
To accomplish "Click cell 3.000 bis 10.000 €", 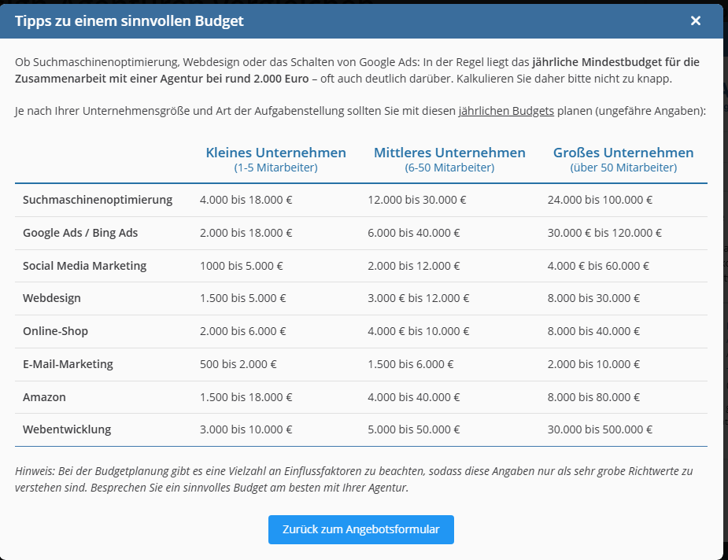I will (246, 429).
